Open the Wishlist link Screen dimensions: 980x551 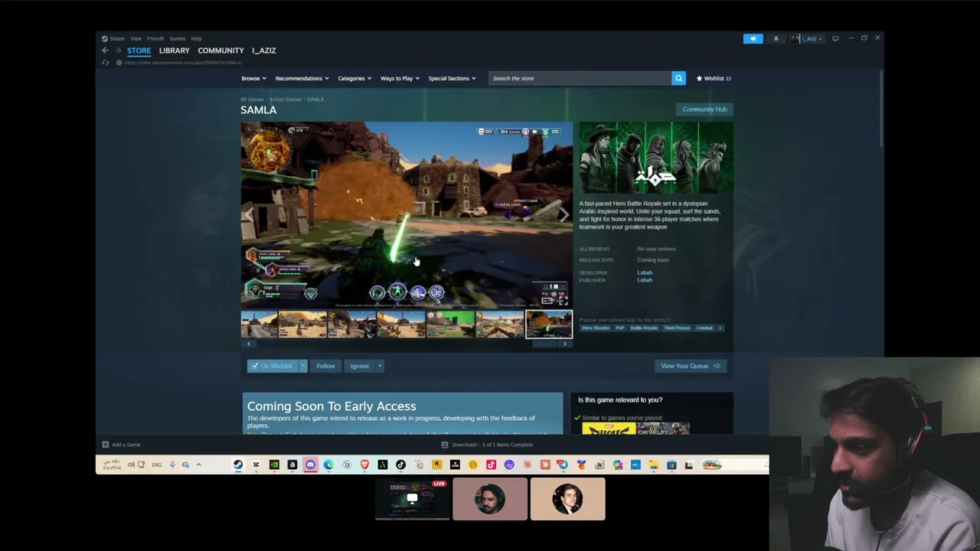click(x=714, y=78)
